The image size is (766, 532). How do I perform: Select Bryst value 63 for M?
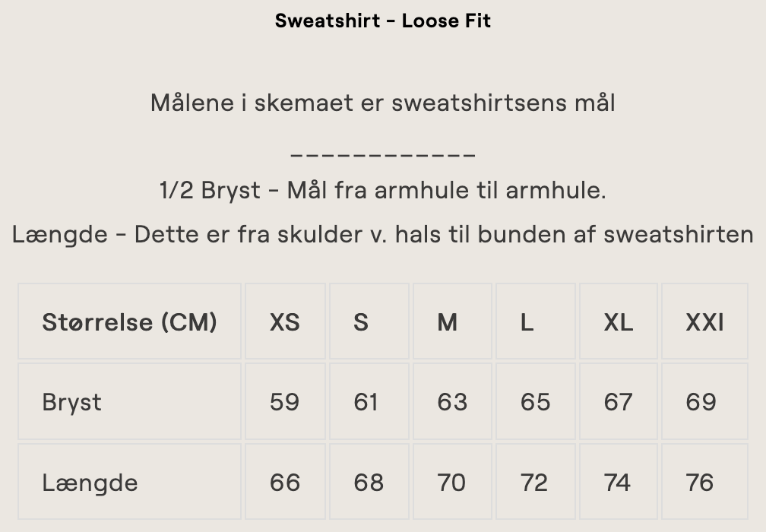tap(452, 402)
